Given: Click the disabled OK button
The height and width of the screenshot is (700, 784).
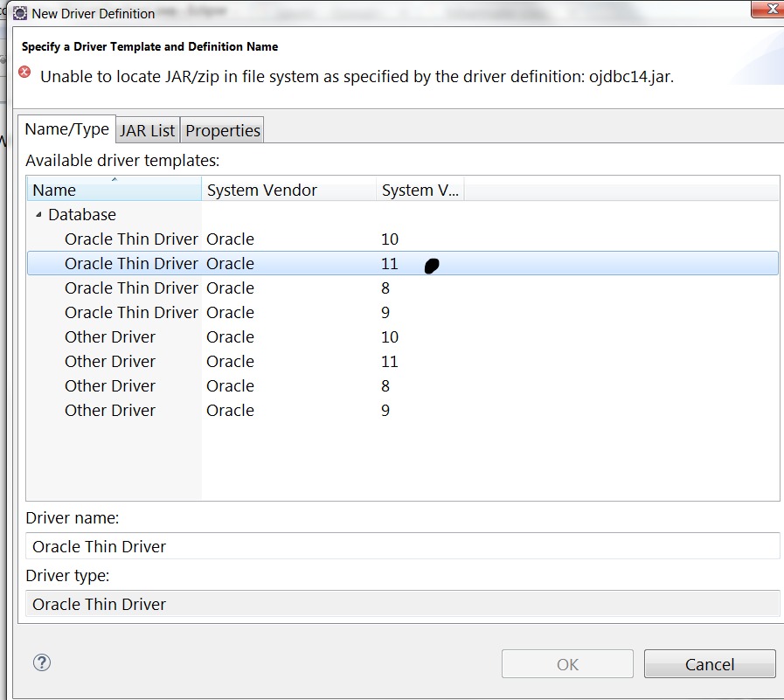Looking at the screenshot, I should pyautogui.click(x=567, y=664).
